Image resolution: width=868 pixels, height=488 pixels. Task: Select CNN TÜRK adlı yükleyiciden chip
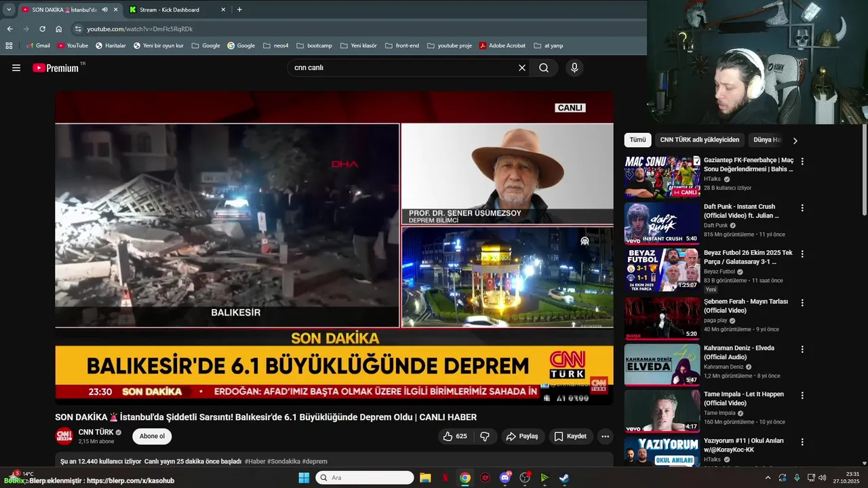coord(700,140)
